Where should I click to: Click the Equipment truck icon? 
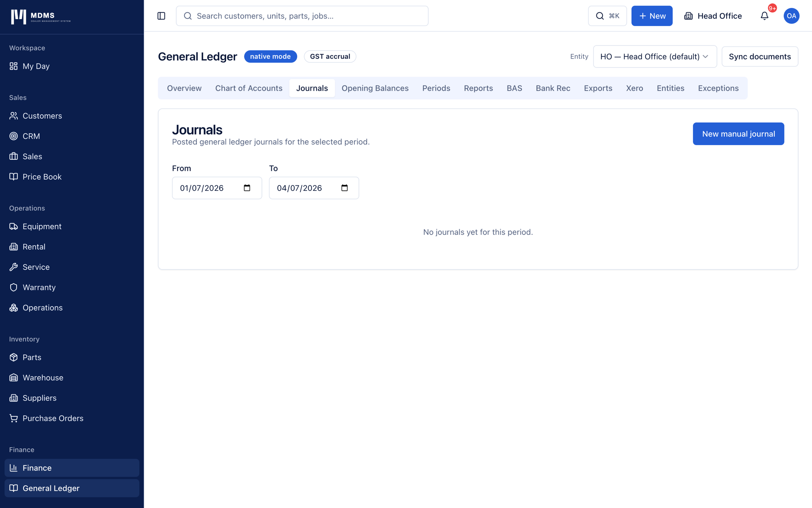(13, 226)
